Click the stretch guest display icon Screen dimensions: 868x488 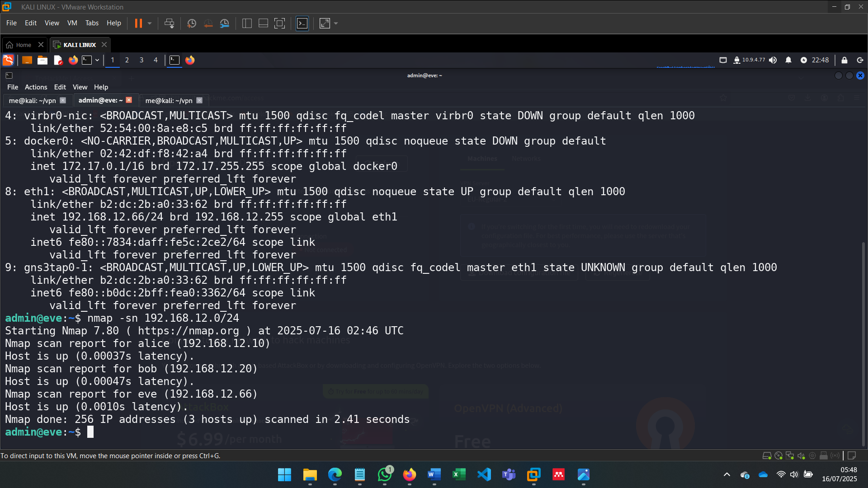(325, 23)
